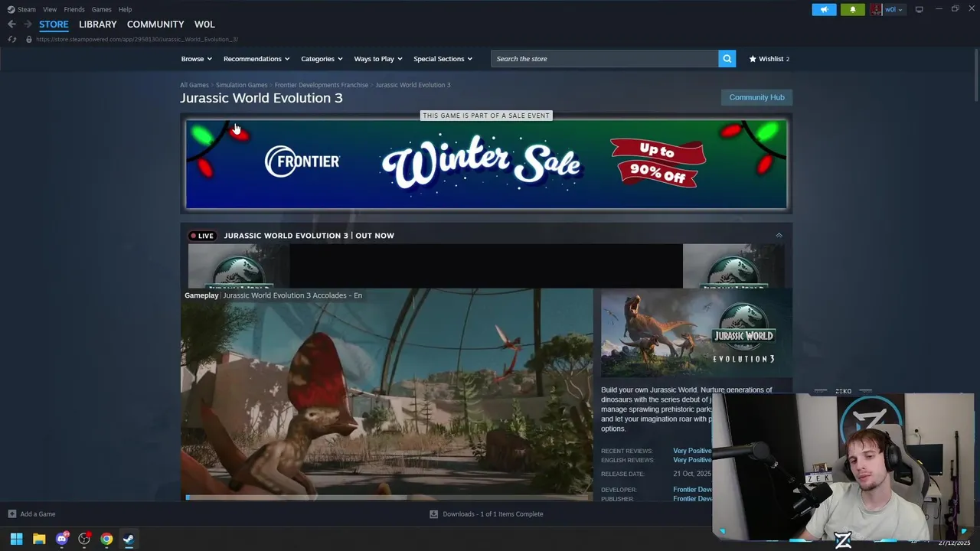Screen dimensions: 980x551
Task: Open the Windows Start menu
Action: pos(16,539)
